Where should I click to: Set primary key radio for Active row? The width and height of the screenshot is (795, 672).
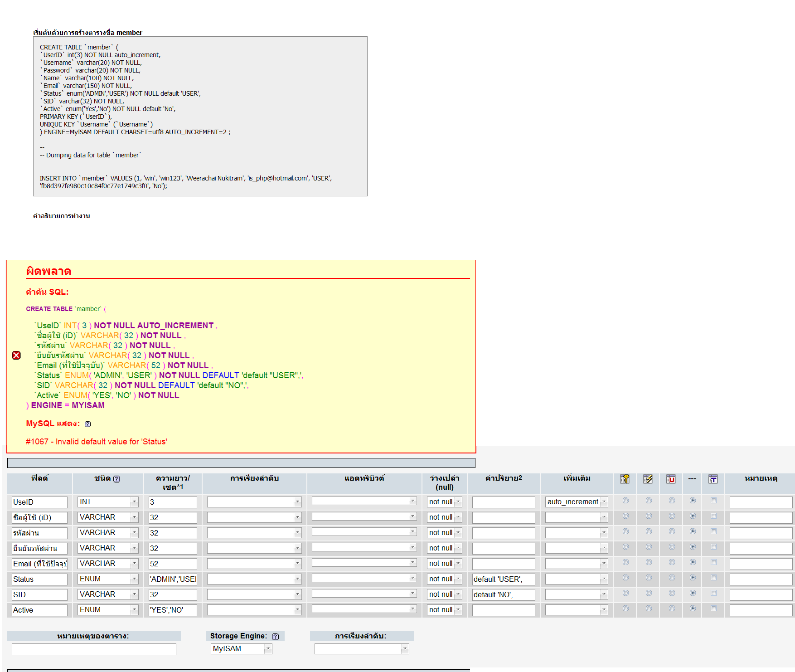[x=625, y=609]
